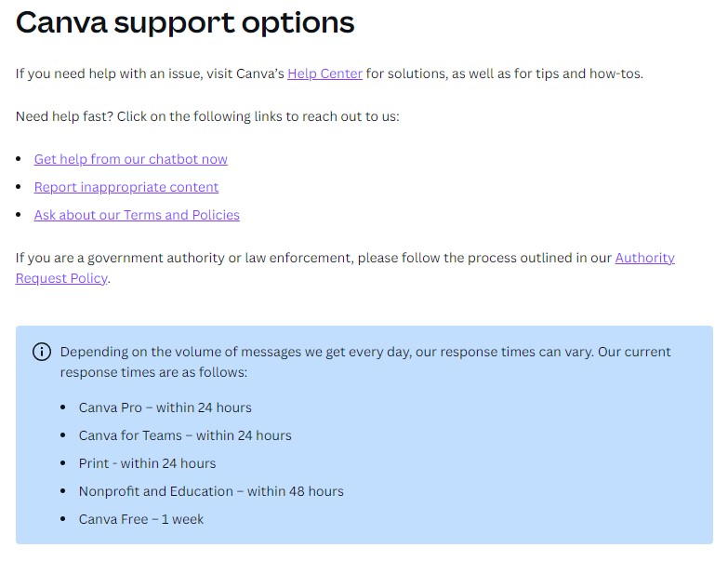Select the Canva Pro response time item

[165, 407]
